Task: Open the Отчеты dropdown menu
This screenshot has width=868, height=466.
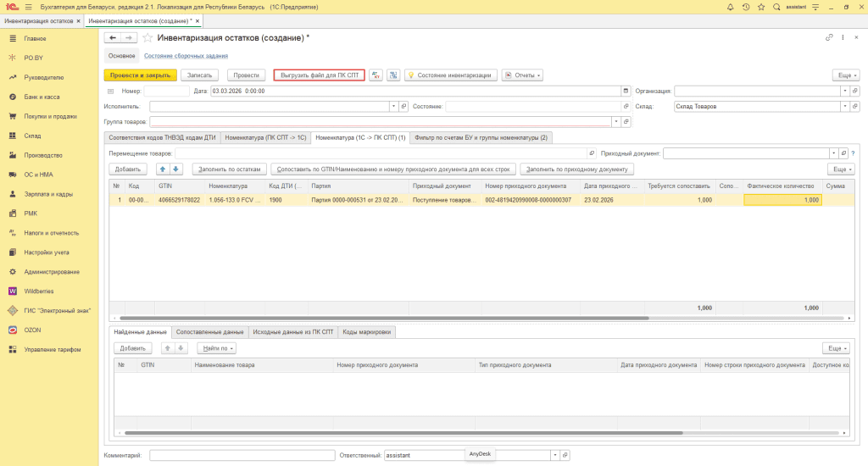Action: coord(522,75)
